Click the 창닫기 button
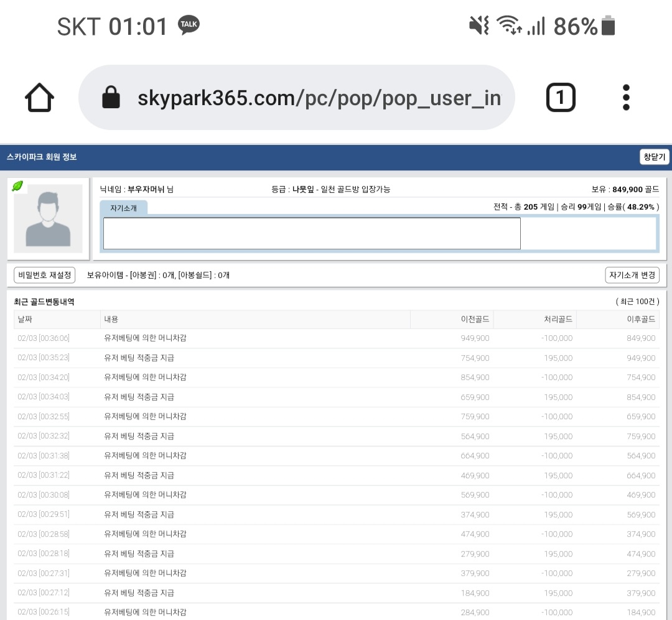 pos(654,157)
